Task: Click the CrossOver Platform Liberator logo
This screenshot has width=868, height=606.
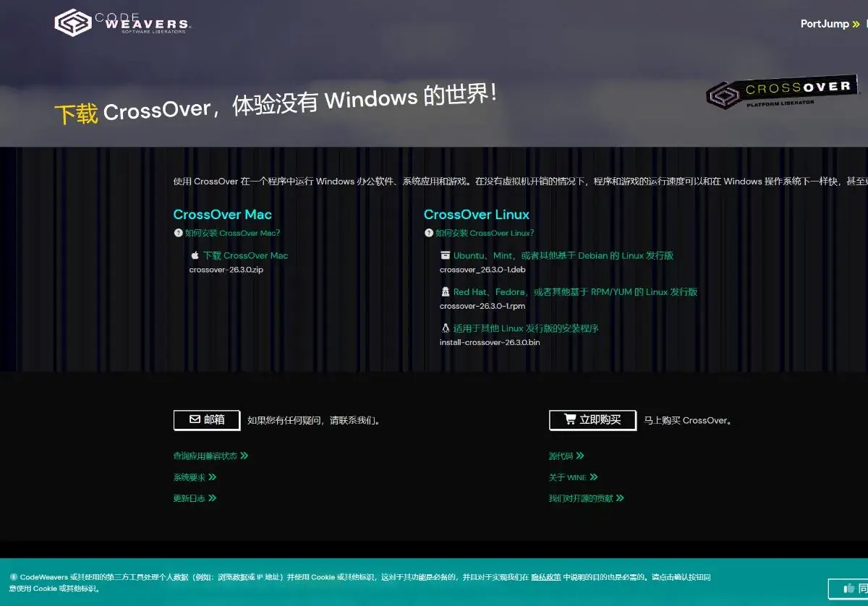Action: 783,93
